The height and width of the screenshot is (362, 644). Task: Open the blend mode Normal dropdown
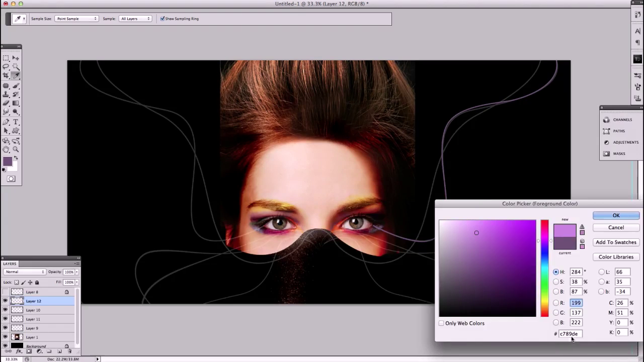pyautogui.click(x=24, y=272)
